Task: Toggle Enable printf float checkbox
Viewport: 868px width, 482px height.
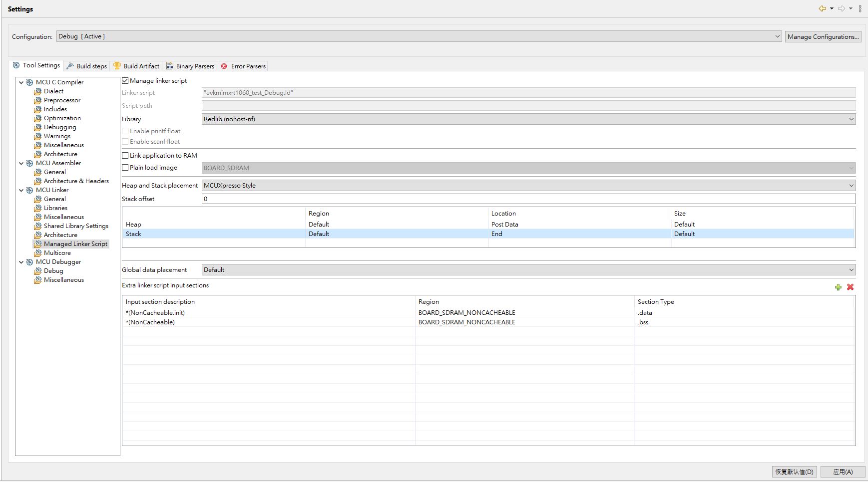Action: click(125, 131)
